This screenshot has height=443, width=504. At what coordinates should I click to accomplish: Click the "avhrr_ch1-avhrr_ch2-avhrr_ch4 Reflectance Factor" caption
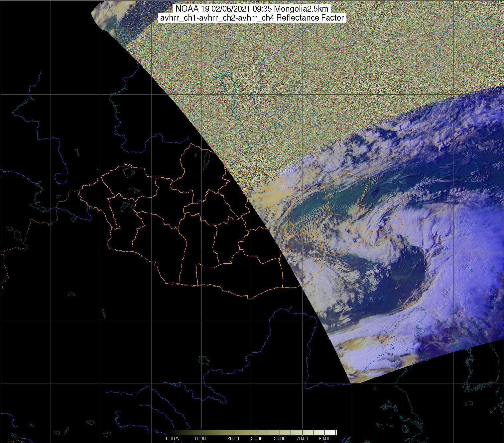[252, 18]
